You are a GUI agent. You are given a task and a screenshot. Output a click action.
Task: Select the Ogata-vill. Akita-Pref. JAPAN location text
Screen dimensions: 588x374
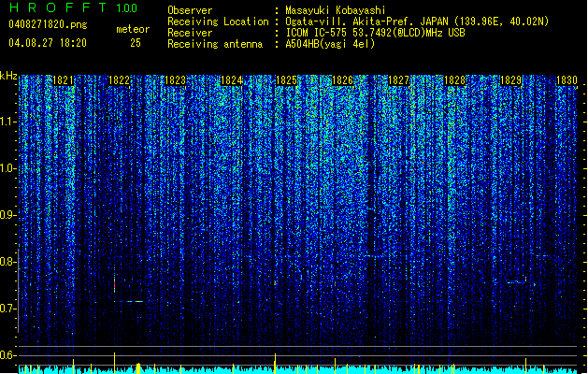coord(417,22)
